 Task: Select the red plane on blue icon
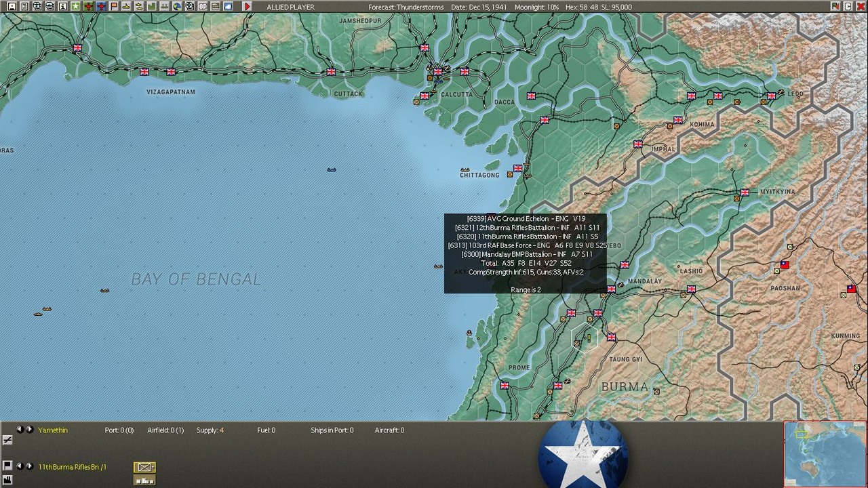[x=101, y=6]
